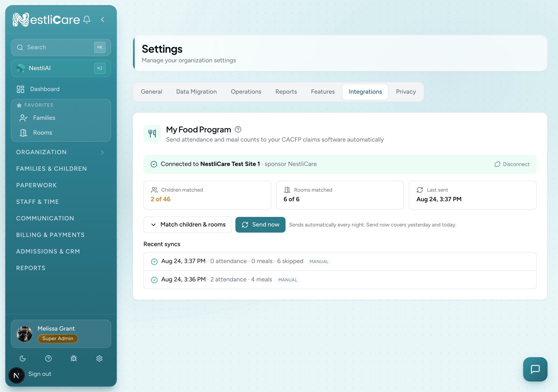Disconnect the My Food Program integration
Image resolution: width=558 pixels, height=392 pixels.
point(512,164)
